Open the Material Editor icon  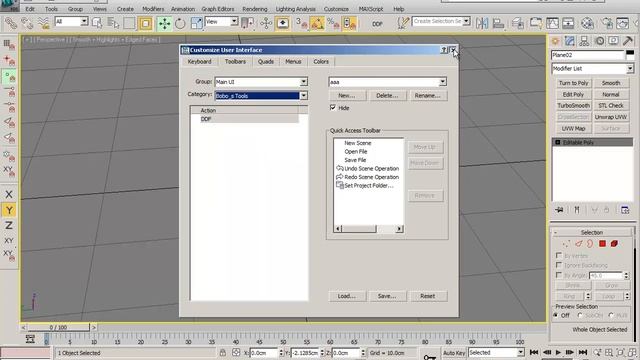587,23
